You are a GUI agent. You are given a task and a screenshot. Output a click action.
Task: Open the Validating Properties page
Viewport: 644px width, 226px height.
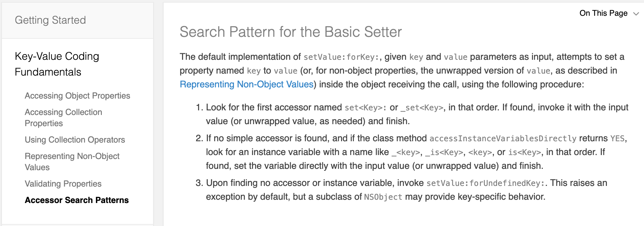tap(63, 184)
